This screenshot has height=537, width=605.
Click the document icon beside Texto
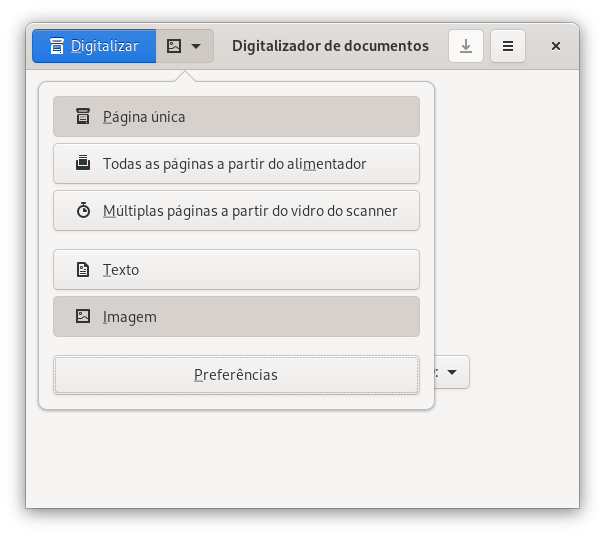pos(83,270)
